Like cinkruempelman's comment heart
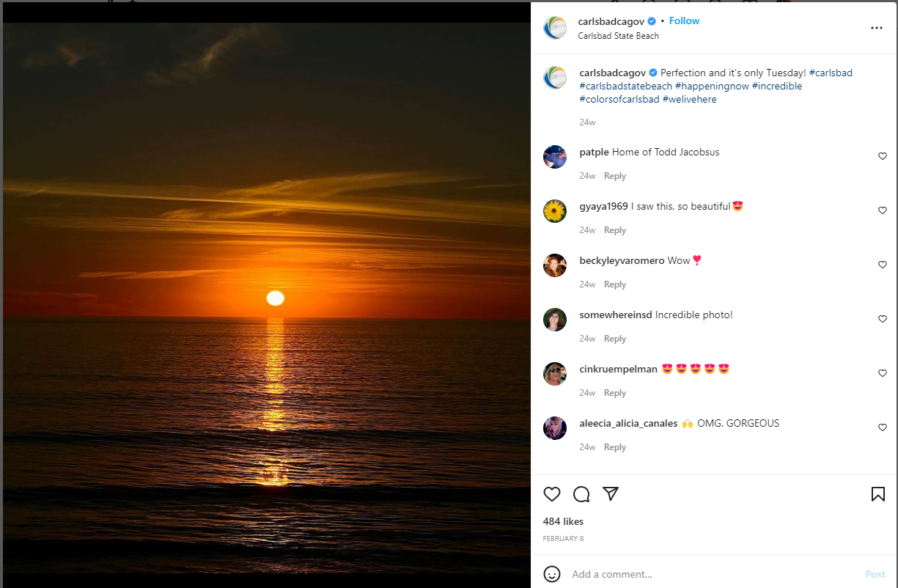The image size is (898, 588). pyautogui.click(x=883, y=373)
